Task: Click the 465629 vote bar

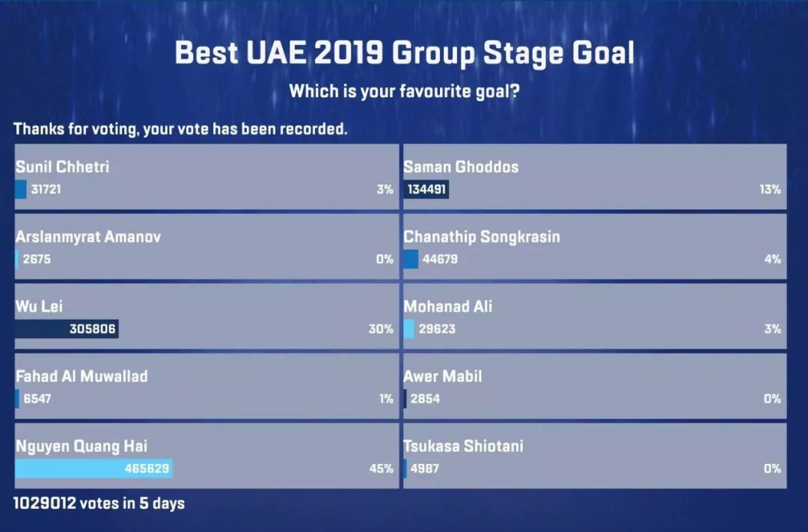Action: click(94, 468)
